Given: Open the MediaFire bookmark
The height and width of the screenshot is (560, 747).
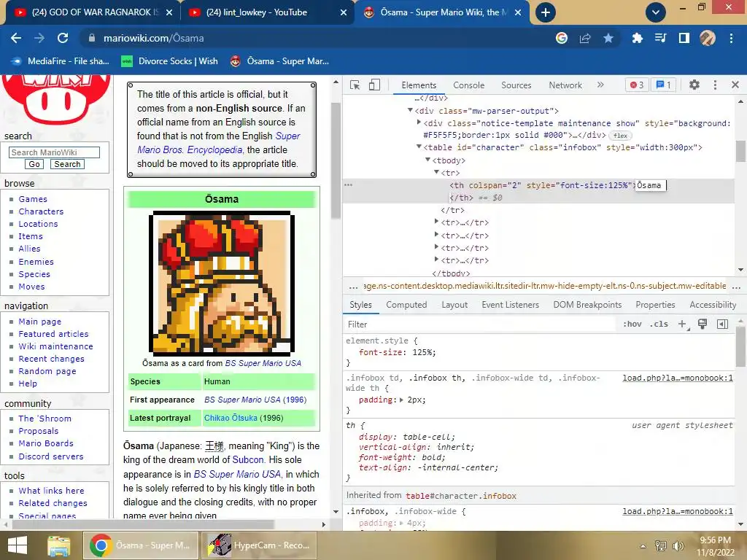Looking at the screenshot, I should 60,61.
